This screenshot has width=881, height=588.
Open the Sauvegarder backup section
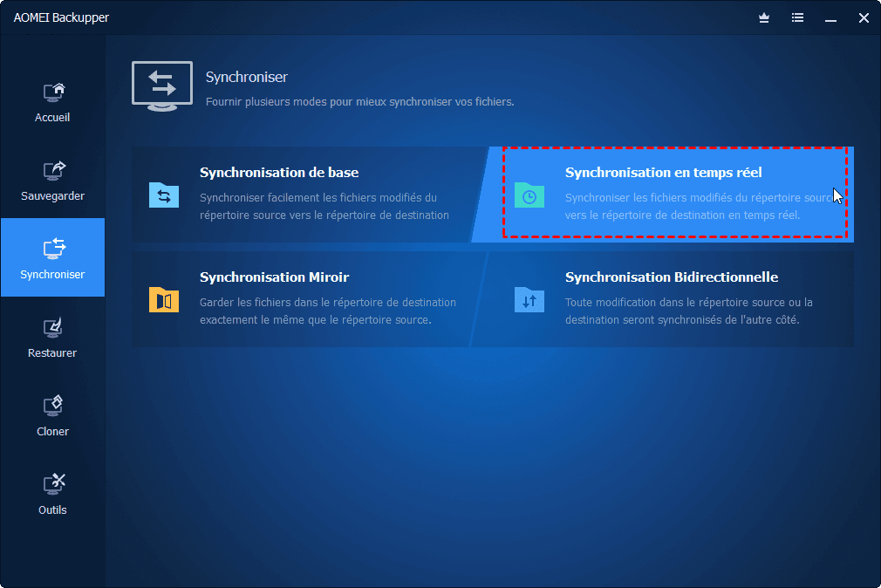pyautogui.click(x=52, y=181)
